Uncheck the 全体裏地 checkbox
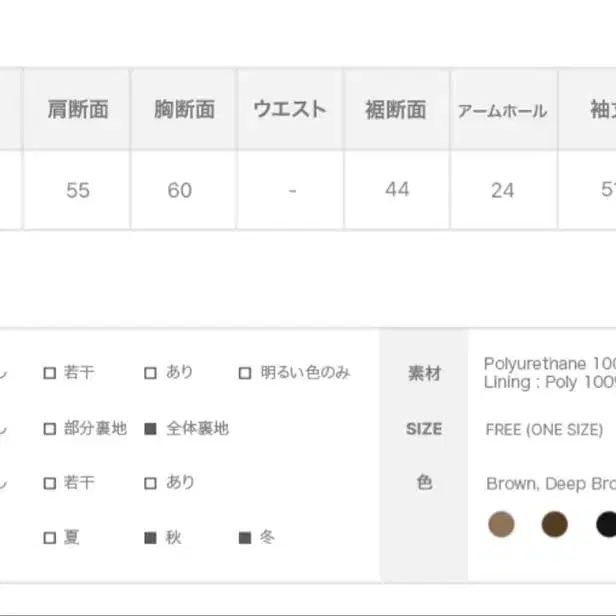The height and width of the screenshot is (616, 616). 150,429
